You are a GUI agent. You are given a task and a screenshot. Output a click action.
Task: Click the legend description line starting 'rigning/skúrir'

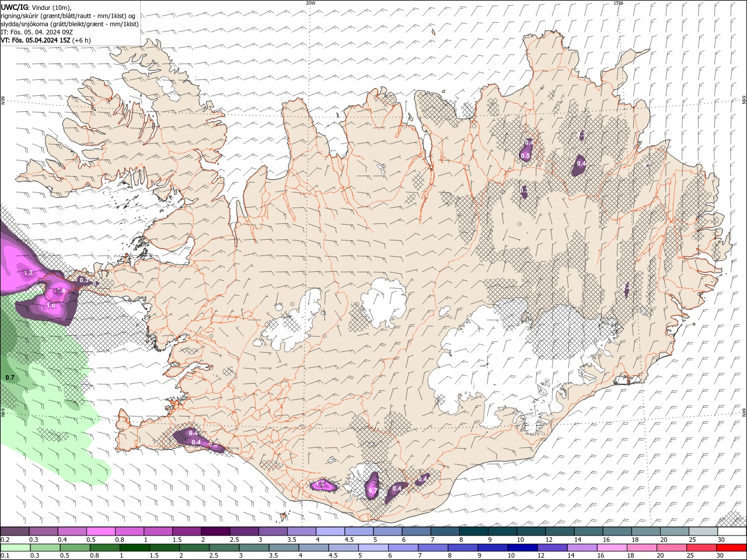tap(69, 16)
